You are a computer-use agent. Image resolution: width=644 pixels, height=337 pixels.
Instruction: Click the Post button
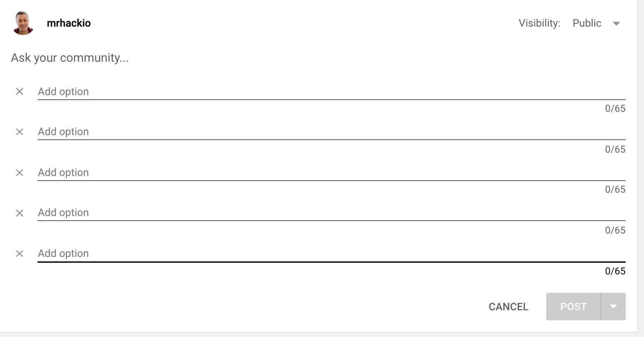(573, 307)
